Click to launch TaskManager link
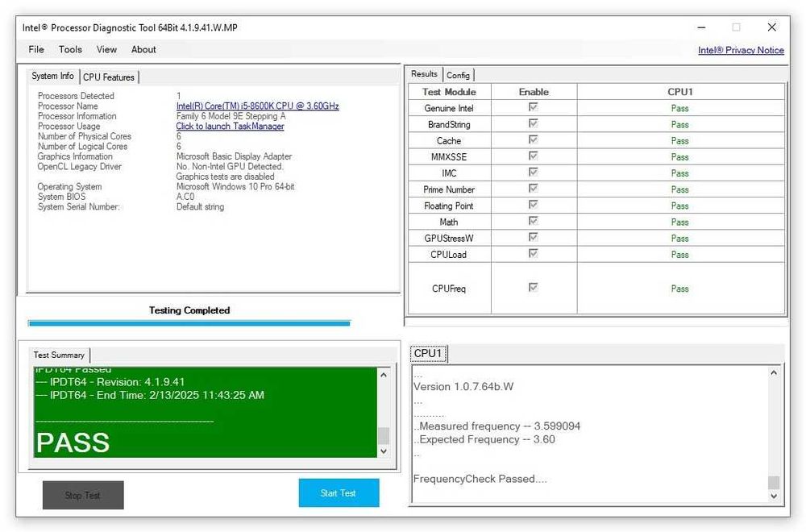Viewport: 806px width, 532px height. pos(230,126)
